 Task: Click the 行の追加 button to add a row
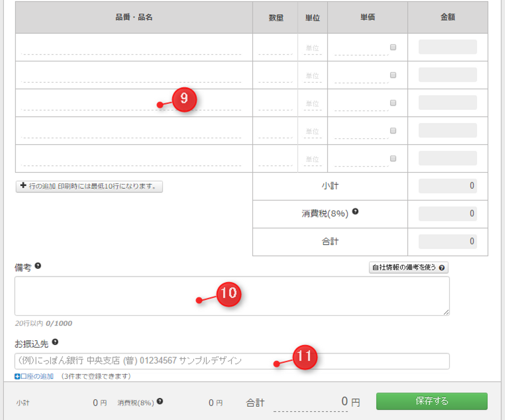tap(89, 186)
